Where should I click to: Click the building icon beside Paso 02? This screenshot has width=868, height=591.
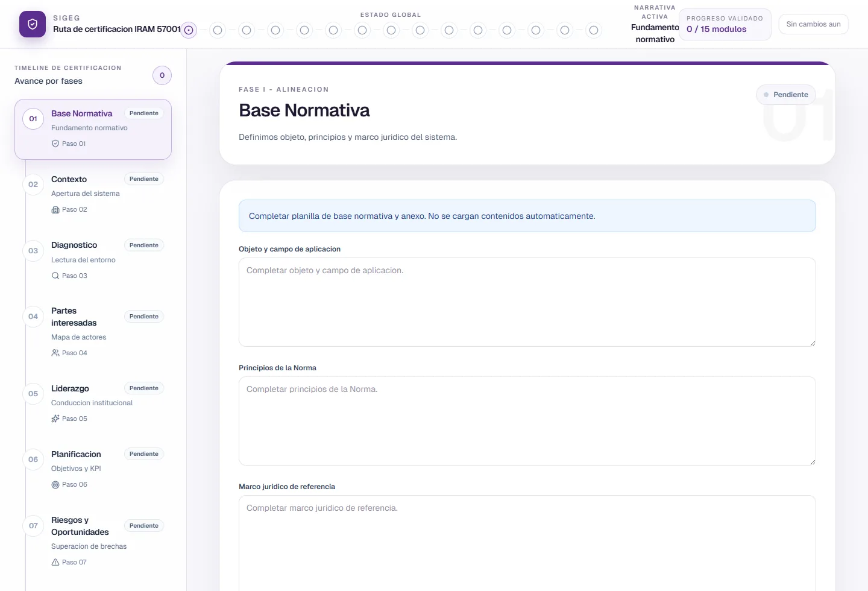pos(55,209)
